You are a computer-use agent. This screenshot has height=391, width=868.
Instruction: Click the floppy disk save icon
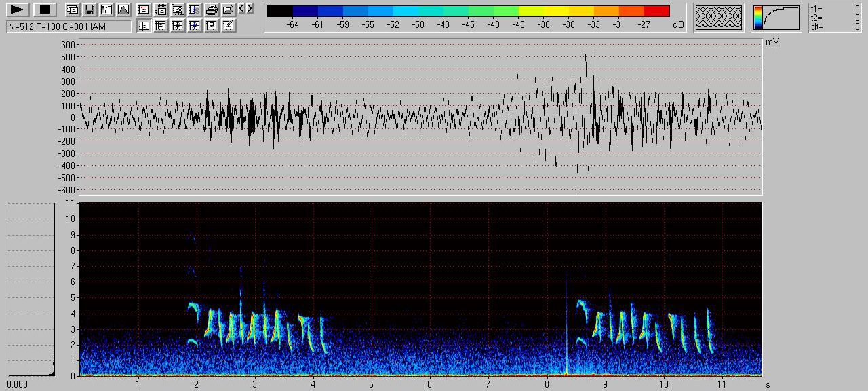pyautogui.click(x=89, y=10)
